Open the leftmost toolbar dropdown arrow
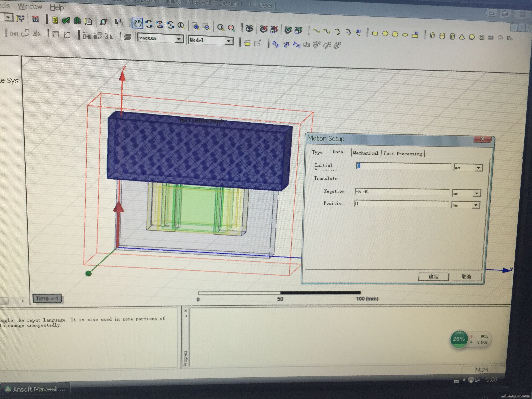This screenshot has height=399, width=532. click(x=8, y=17)
